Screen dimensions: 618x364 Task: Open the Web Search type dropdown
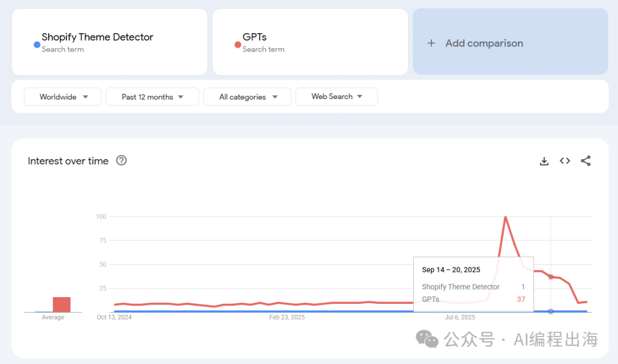[336, 97]
